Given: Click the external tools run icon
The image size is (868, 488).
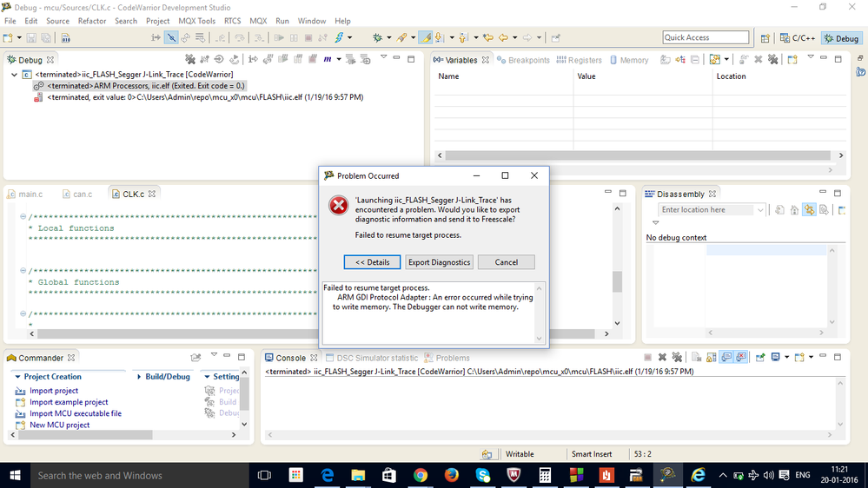Looking at the screenshot, I should coord(402,37).
